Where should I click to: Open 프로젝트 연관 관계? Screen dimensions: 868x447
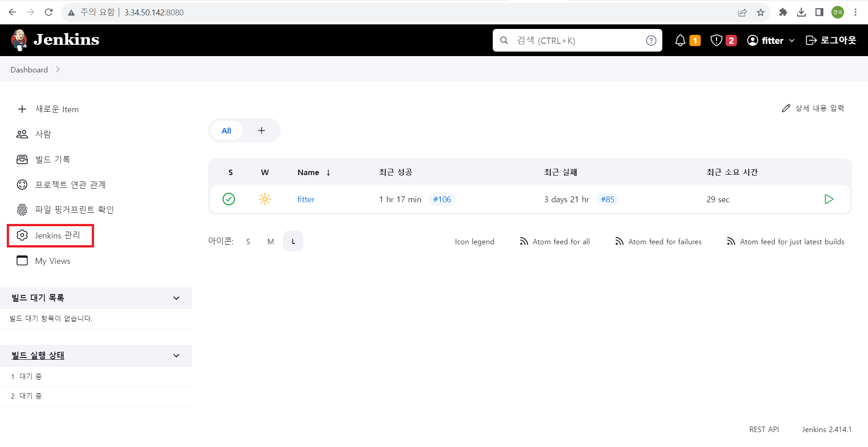61,185
